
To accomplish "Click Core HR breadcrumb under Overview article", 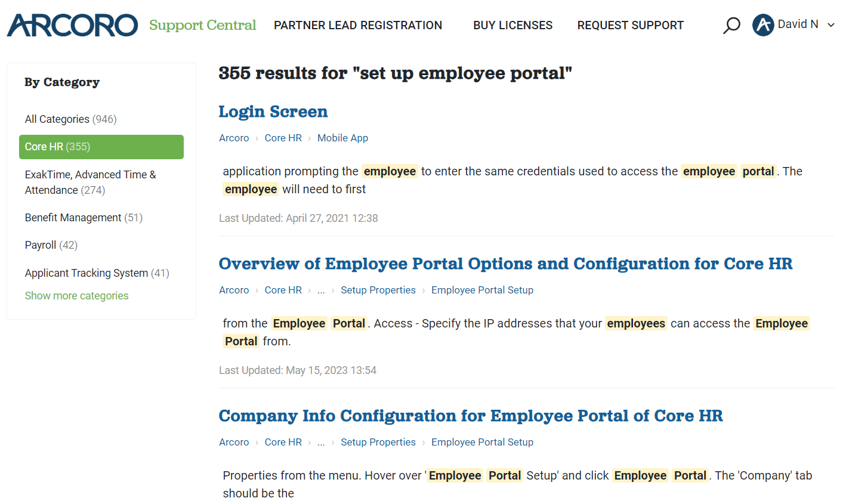I will point(283,290).
